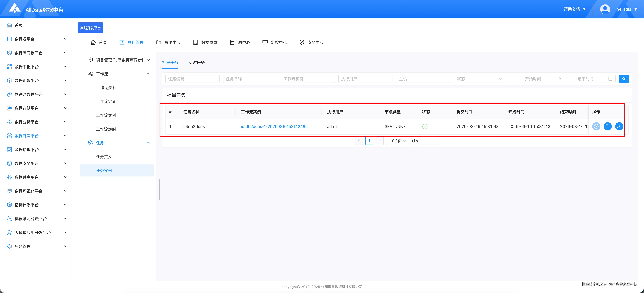The image size is (644, 293).
Task: Open the iotdb2doris-1-20260316153142485 workflow instance link
Action: point(274,126)
